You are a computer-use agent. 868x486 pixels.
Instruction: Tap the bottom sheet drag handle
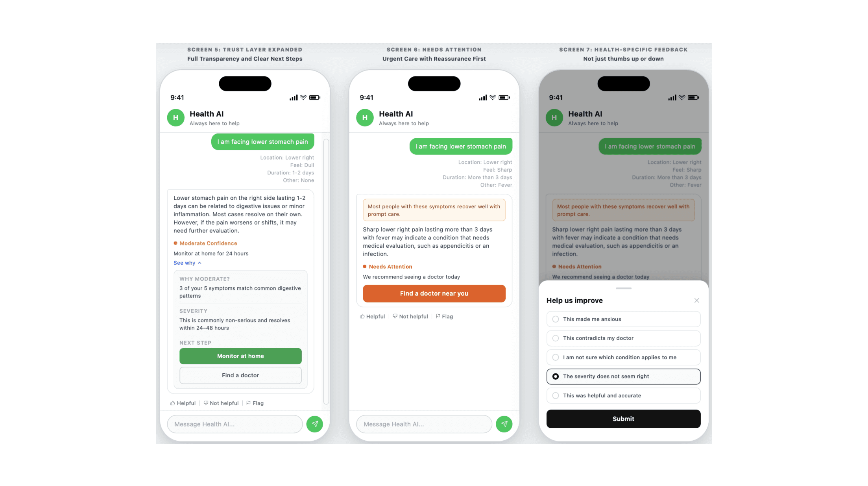(624, 288)
